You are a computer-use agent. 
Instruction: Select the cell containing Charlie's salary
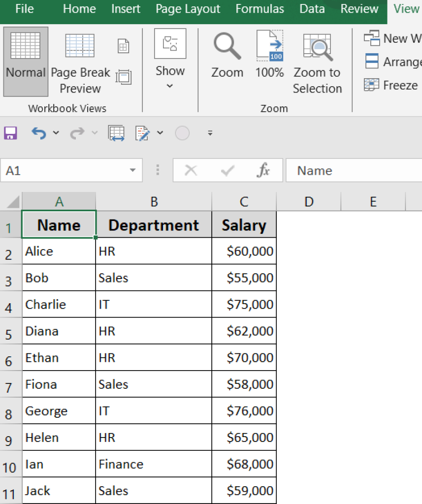(244, 304)
